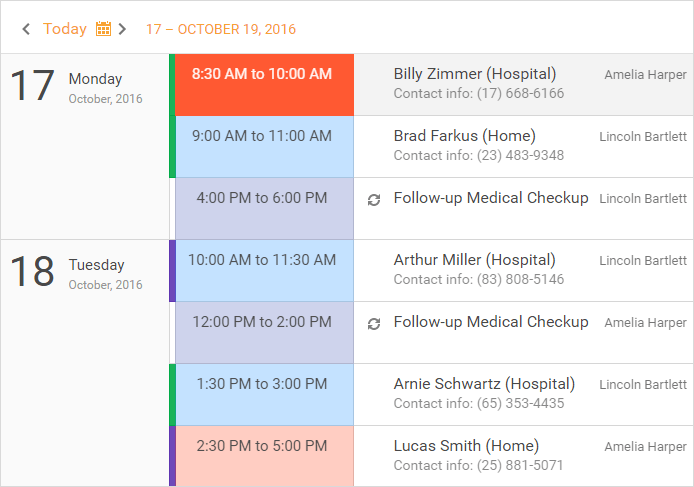Click Amelia Harper on Billy Zimmer row
The height and width of the screenshot is (487, 694).
645,75
